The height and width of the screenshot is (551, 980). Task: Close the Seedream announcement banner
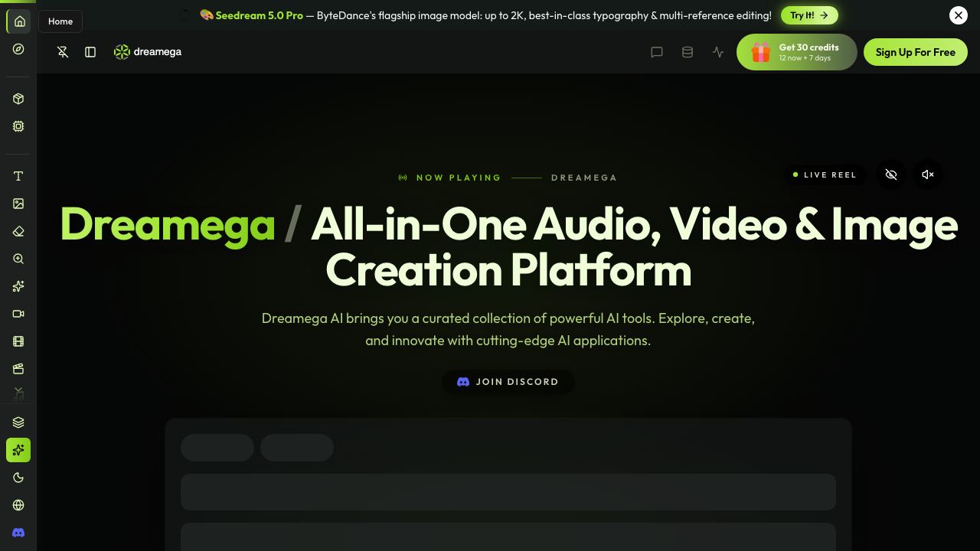(x=959, y=15)
